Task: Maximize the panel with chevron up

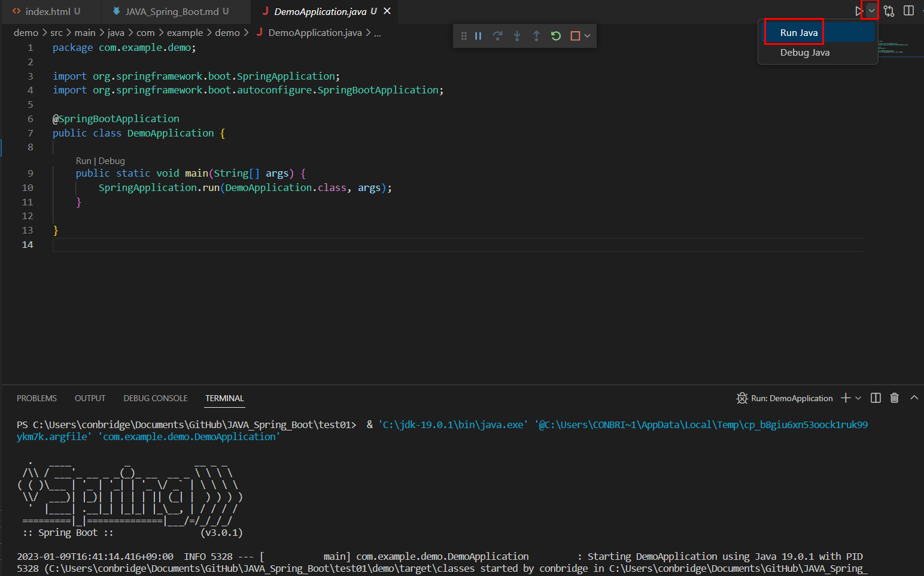Action: click(x=914, y=398)
